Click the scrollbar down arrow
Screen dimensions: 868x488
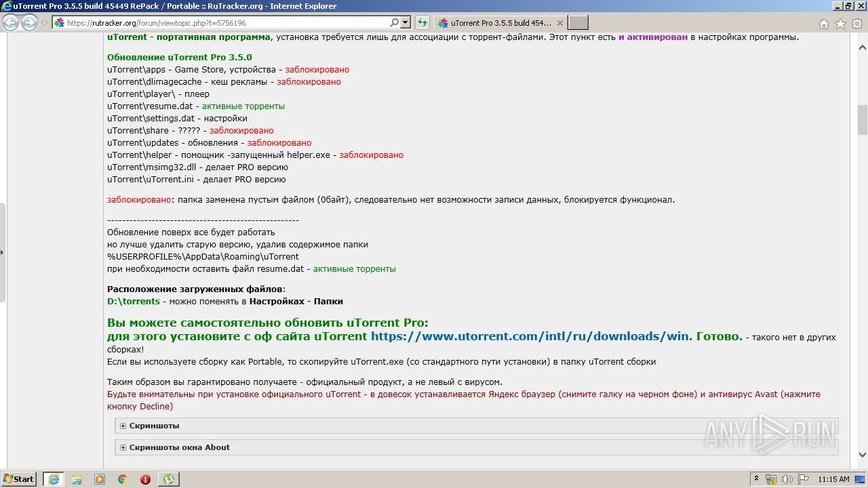[x=863, y=455]
